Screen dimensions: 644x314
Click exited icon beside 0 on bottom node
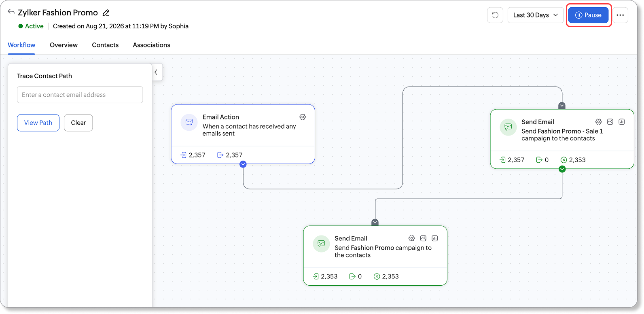(352, 276)
